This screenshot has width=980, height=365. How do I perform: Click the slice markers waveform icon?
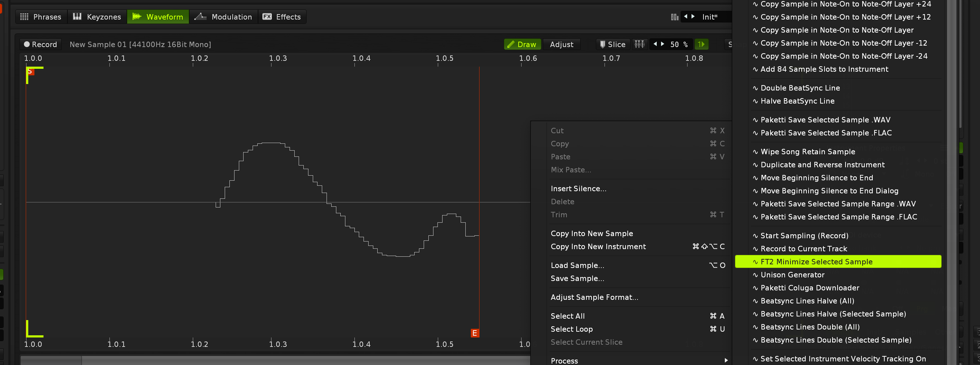[640, 45]
